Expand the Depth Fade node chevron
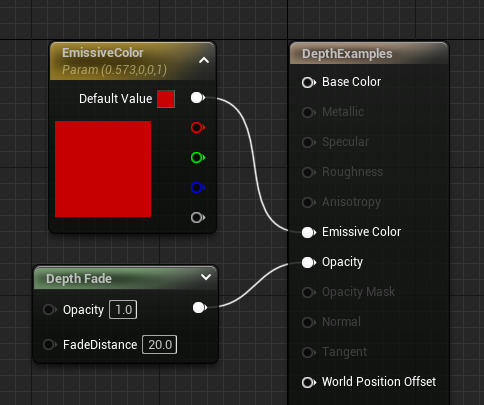The width and height of the screenshot is (484, 405). [206, 277]
